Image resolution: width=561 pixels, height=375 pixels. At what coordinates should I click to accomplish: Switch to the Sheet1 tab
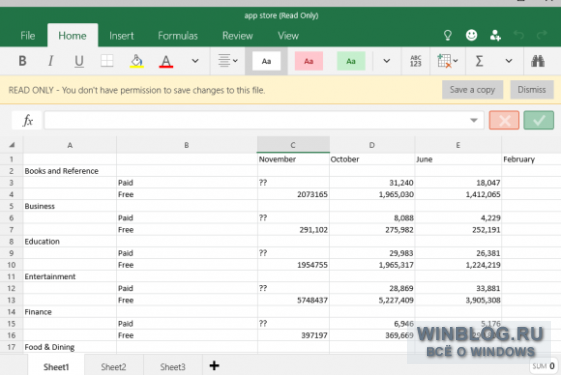(56, 366)
